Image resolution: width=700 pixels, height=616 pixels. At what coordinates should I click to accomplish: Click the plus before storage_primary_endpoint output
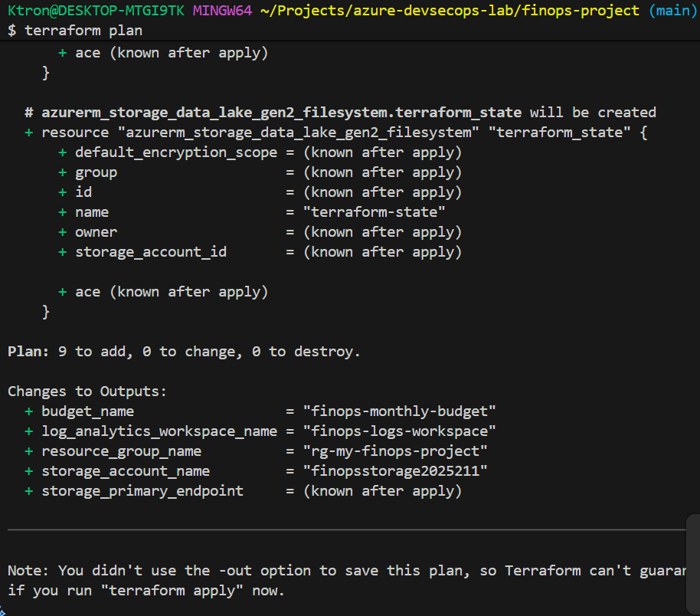(29, 491)
